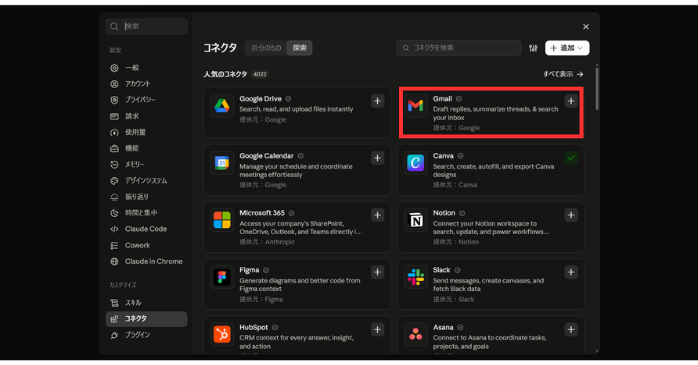Click the Microsoft 365 logo icon
Image resolution: width=698 pixels, height=365 pixels.
point(222,220)
